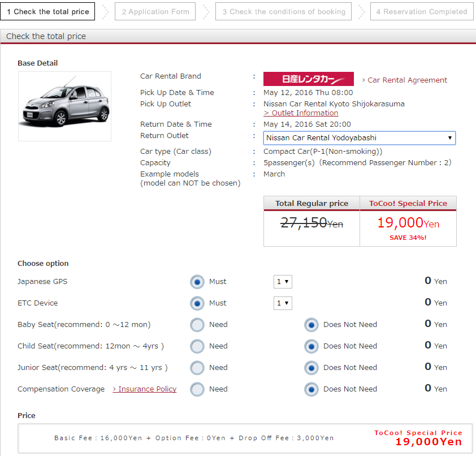
Task: Select the Check the total price step
Action: click(x=47, y=11)
